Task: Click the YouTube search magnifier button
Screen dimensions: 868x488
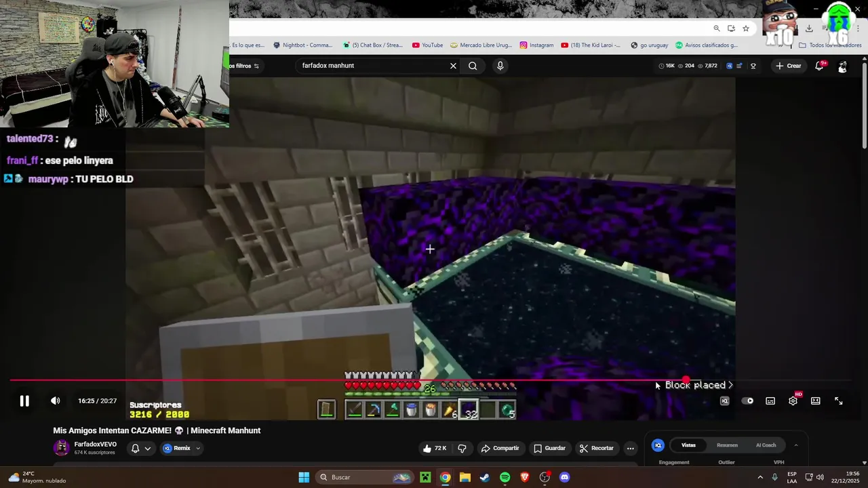Action: click(473, 66)
